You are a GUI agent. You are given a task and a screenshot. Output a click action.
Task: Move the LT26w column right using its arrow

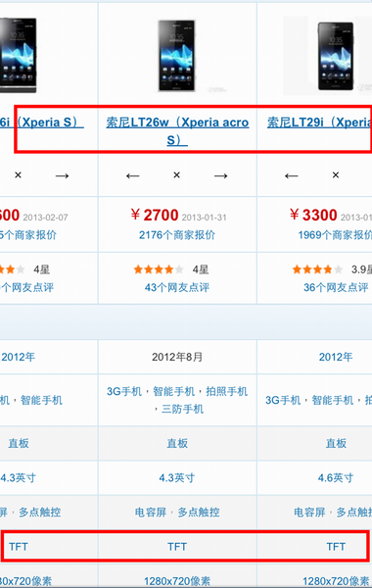tap(220, 175)
